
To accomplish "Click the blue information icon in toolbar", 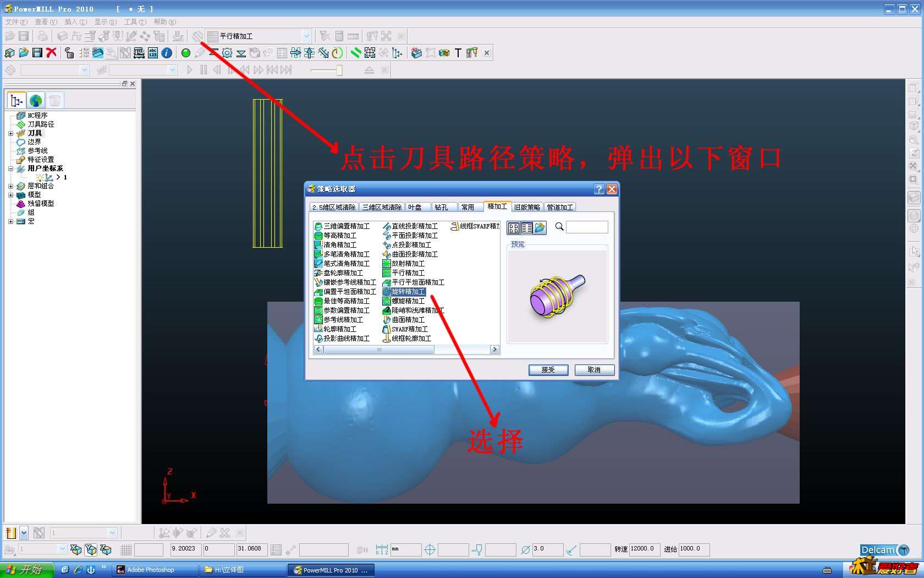I will [x=167, y=53].
